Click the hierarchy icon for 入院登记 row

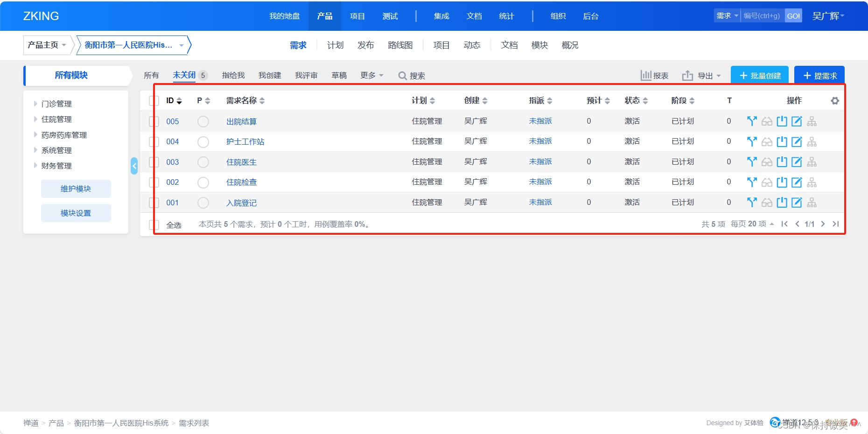tap(812, 202)
